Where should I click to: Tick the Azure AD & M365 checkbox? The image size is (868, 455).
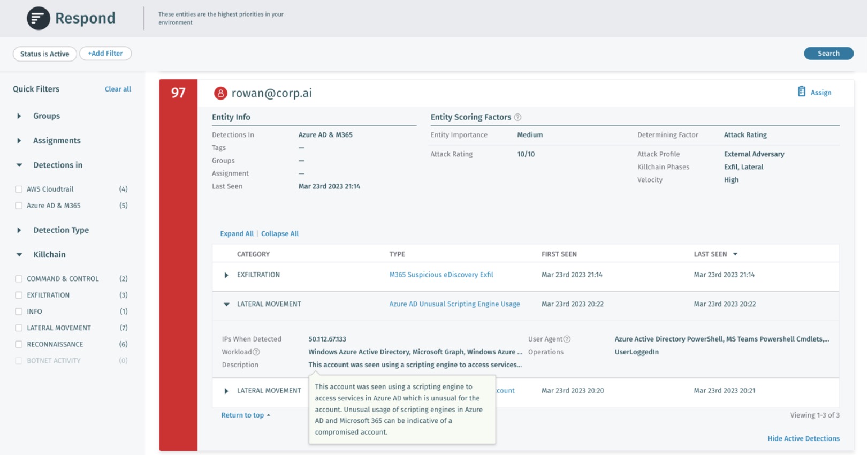click(19, 206)
